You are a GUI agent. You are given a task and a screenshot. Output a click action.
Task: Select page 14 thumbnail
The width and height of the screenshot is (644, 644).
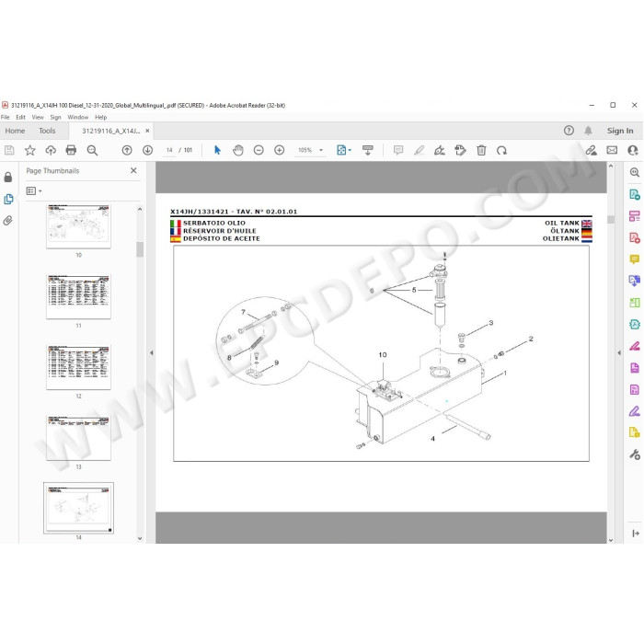pyautogui.click(x=78, y=509)
